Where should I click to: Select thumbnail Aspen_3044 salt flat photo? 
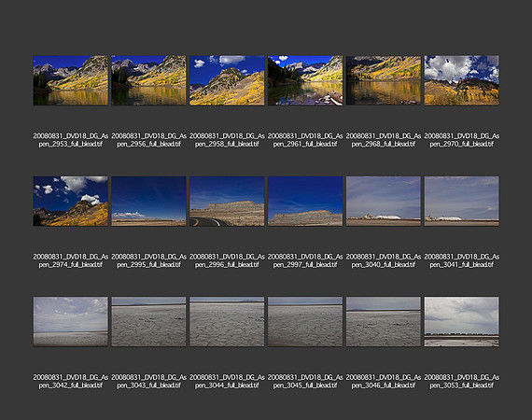click(227, 322)
